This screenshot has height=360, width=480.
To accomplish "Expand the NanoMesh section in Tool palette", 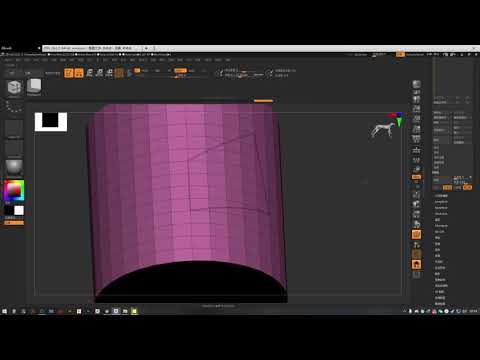I will coord(441,208).
